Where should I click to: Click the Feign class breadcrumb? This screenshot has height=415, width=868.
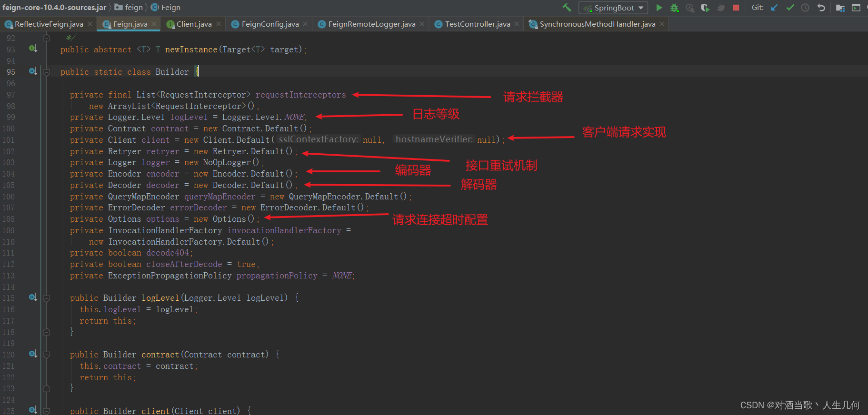point(166,8)
